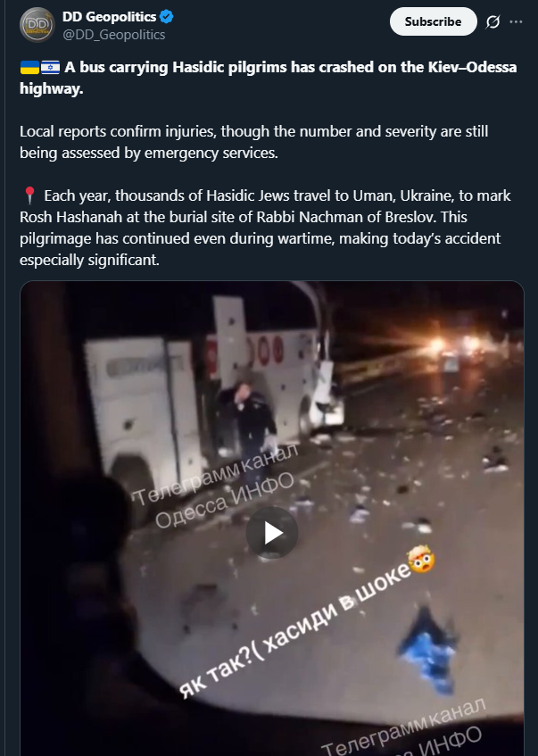This screenshot has height=756, width=538.
Task: Click the Israel flag emoji
Action: click(50, 67)
